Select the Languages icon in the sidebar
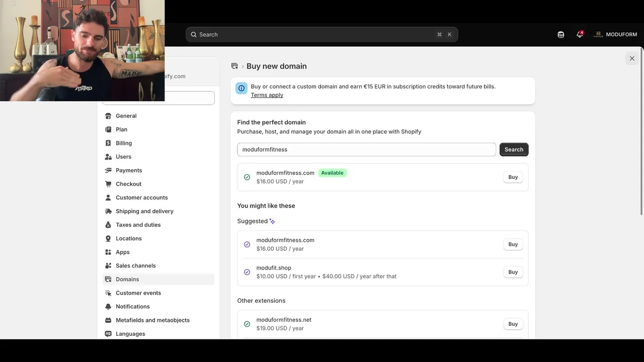The width and height of the screenshot is (644, 362). tap(108, 334)
